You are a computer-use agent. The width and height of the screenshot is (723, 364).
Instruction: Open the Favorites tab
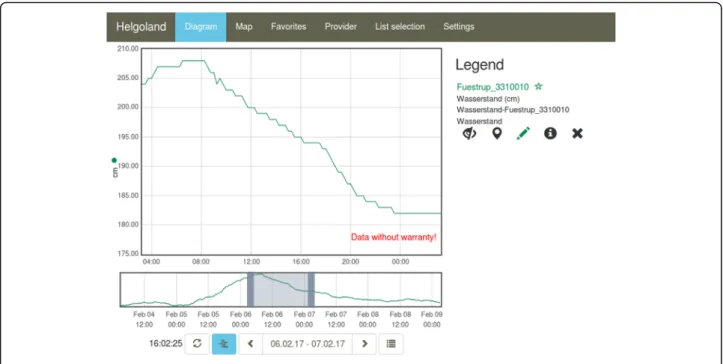click(x=288, y=27)
